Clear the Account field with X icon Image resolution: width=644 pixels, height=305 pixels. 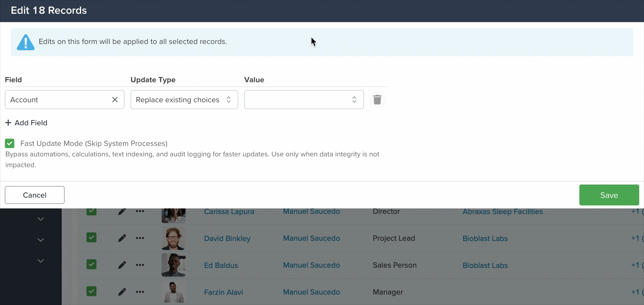pos(115,100)
